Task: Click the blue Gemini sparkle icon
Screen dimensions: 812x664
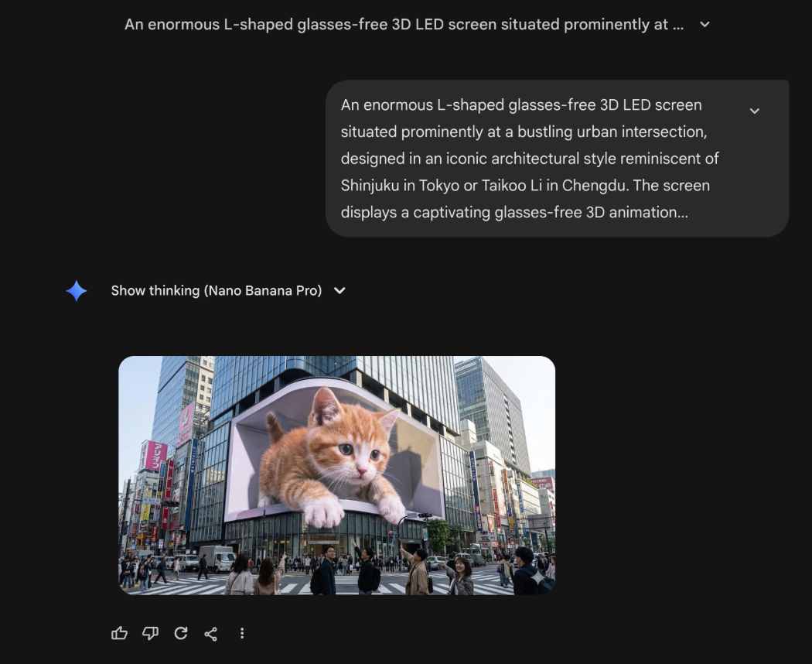Action: click(x=77, y=291)
